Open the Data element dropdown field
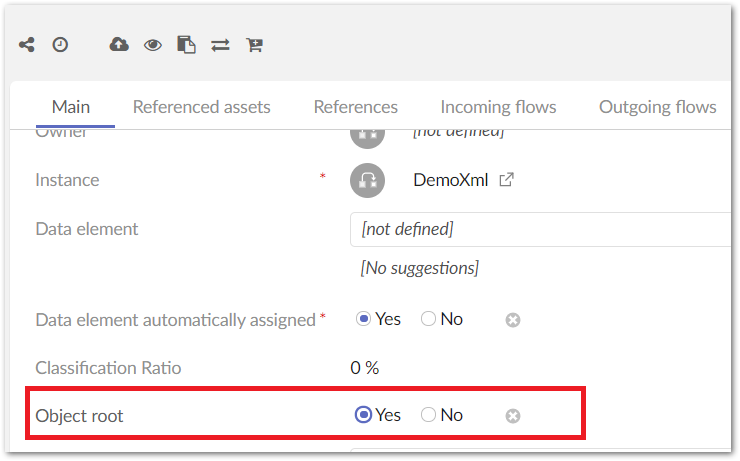This screenshot has height=461, width=740. (x=540, y=229)
